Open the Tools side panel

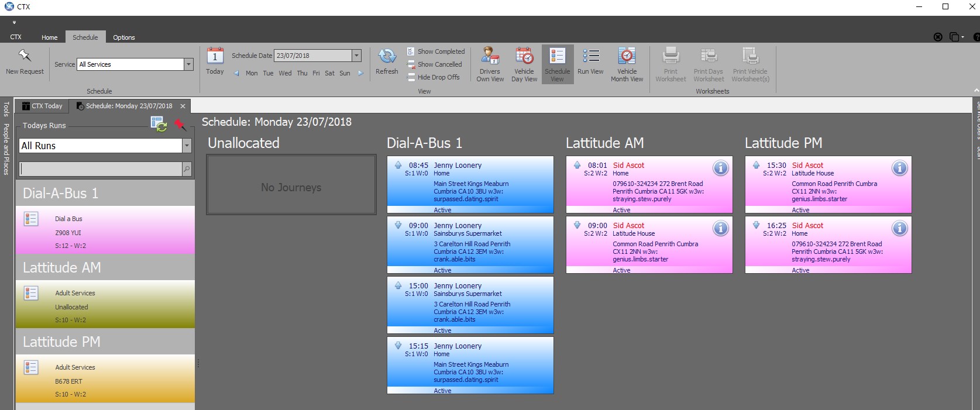coord(6,109)
